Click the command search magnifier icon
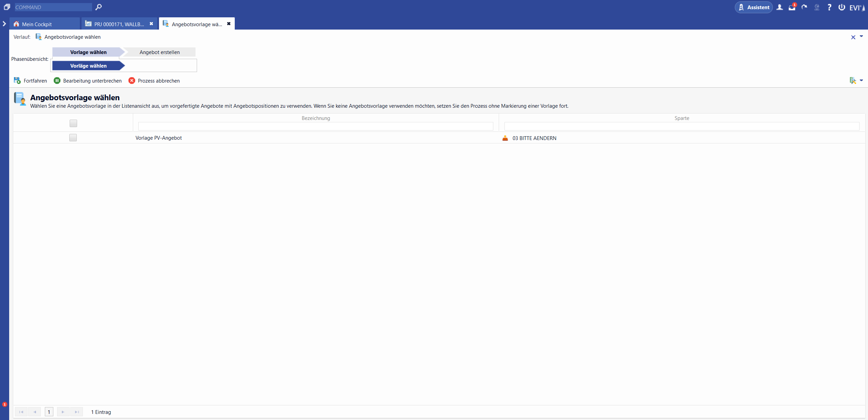 [x=99, y=7]
